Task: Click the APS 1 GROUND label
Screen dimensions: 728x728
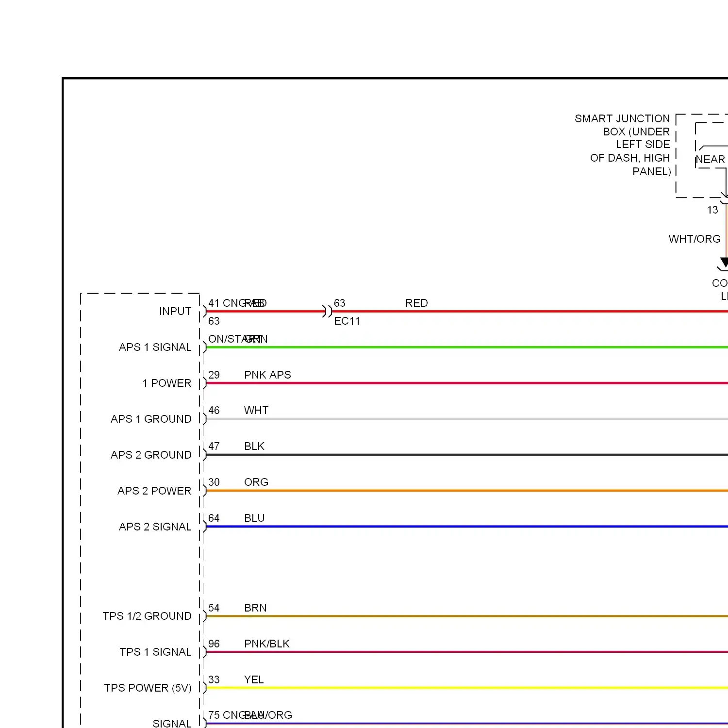Action: [151, 419]
